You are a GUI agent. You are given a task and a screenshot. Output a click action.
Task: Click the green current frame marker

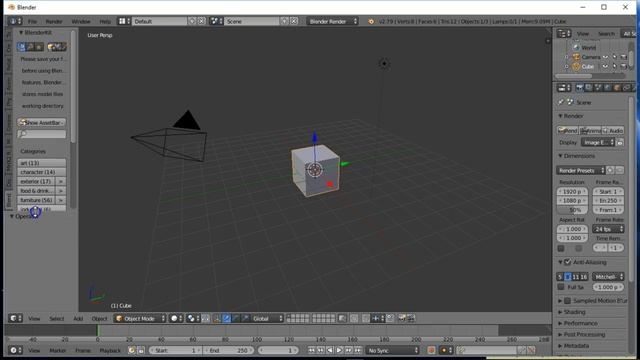(x=98, y=330)
